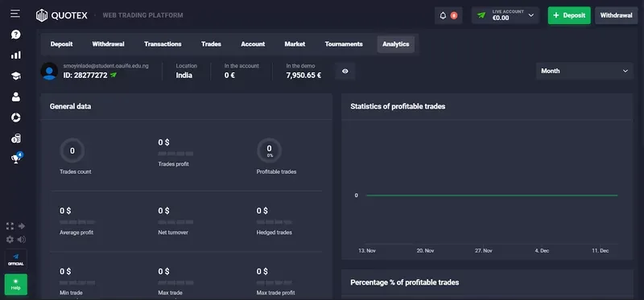The image size is (644, 300).
Task: Click the 4. Dec chart axis label
Action: (542, 250)
